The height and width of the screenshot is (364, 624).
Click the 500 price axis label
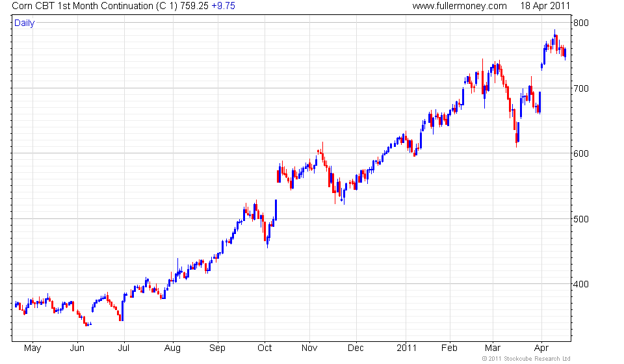[x=580, y=219]
